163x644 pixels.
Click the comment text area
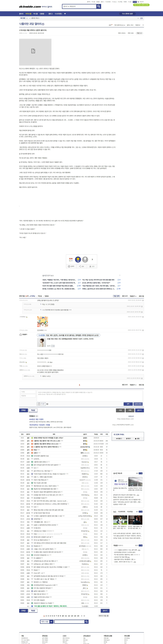(x=90, y=396)
